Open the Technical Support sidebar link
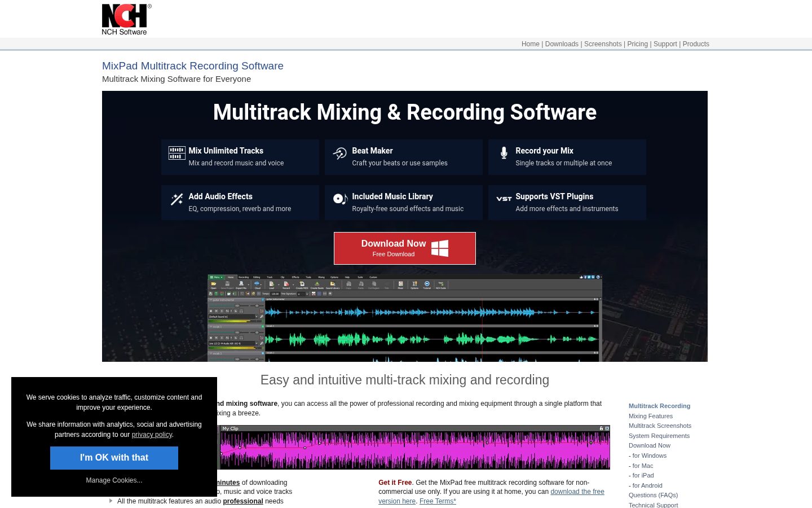The height and width of the screenshot is (508, 812). coord(653,505)
